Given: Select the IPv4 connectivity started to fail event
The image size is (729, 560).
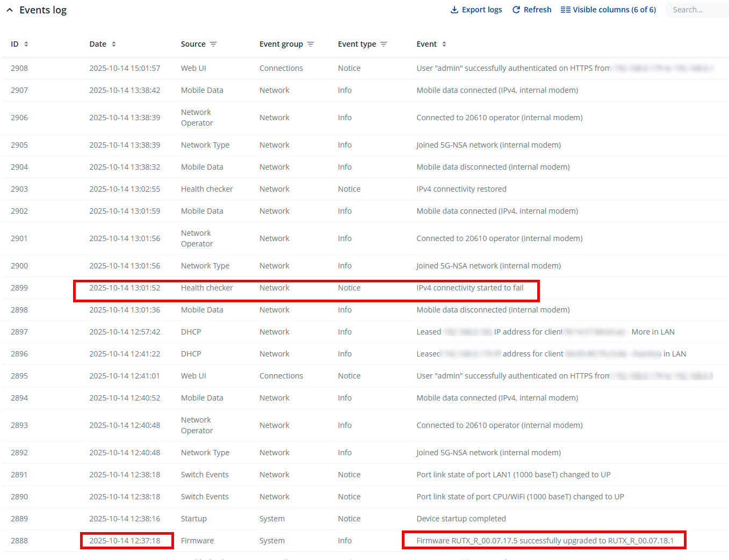Looking at the screenshot, I should point(470,288).
